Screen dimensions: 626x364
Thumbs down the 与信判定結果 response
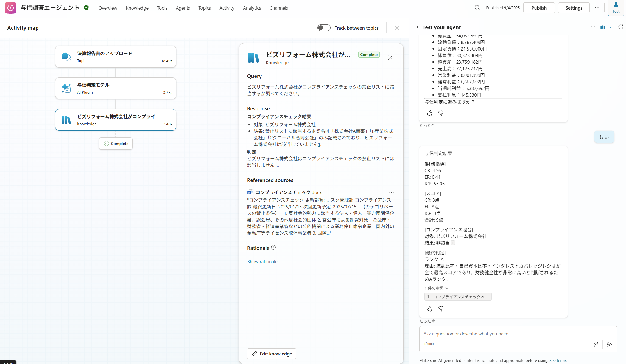click(441, 309)
